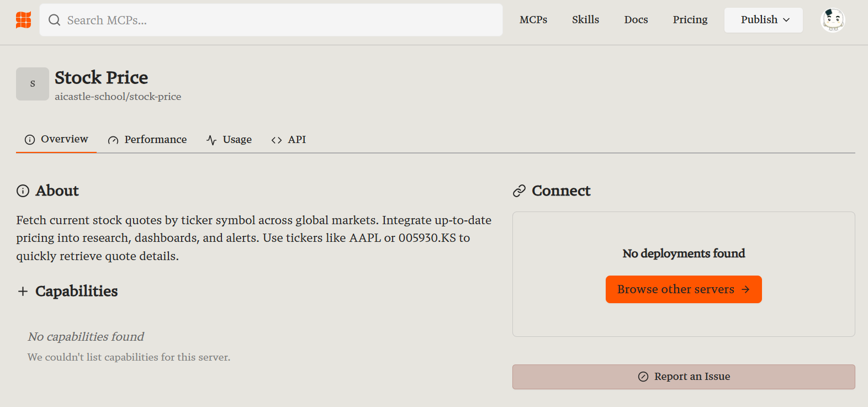Open the user avatar profile menu
Image resolution: width=868 pixels, height=407 pixels.
click(x=832, y=20)
